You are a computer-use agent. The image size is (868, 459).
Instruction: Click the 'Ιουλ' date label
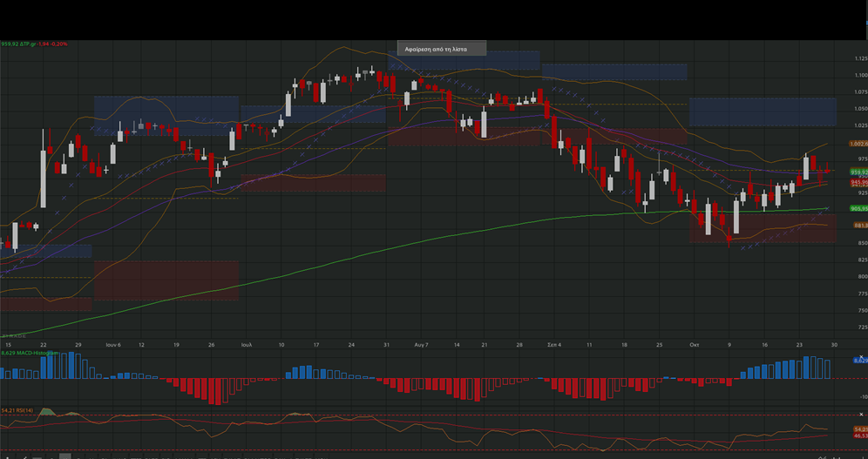(247, 345)
